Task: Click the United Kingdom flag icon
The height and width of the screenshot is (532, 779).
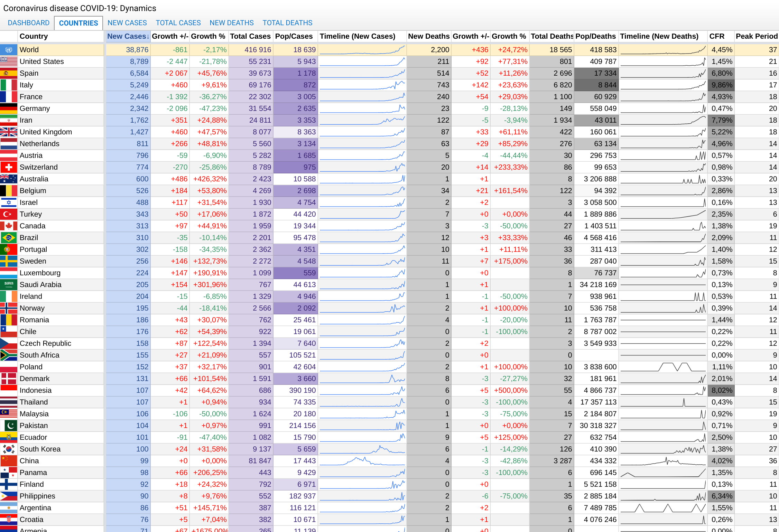Action: pos(9,132)
